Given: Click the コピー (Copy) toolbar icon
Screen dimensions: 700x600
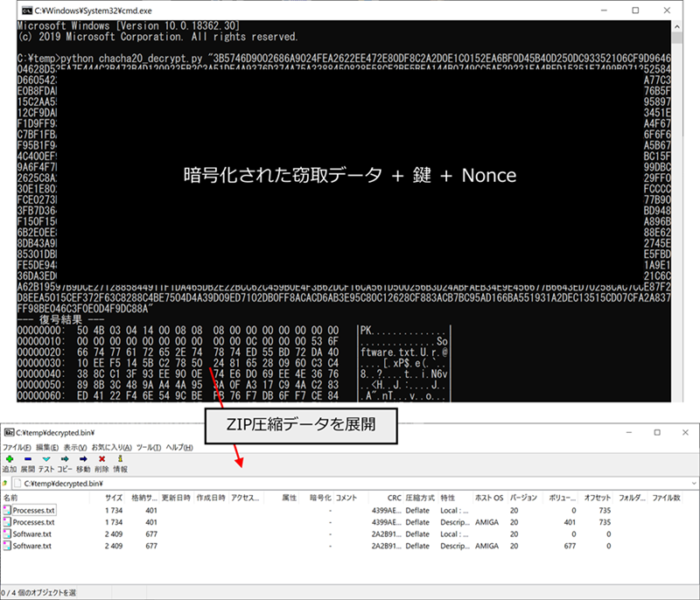Looking at the screenshot, I should point(65,459).
